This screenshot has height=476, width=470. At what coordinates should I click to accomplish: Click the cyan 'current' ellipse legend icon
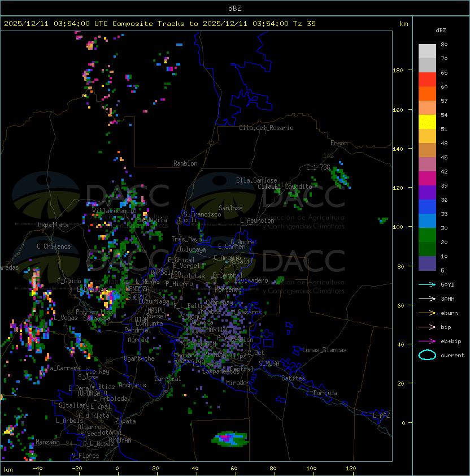[x=427, y=355]
